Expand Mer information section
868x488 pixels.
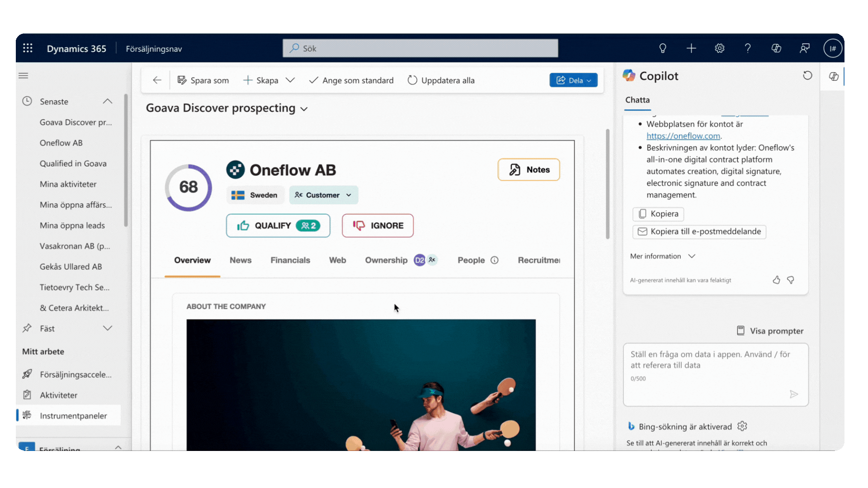coord(662,256)
